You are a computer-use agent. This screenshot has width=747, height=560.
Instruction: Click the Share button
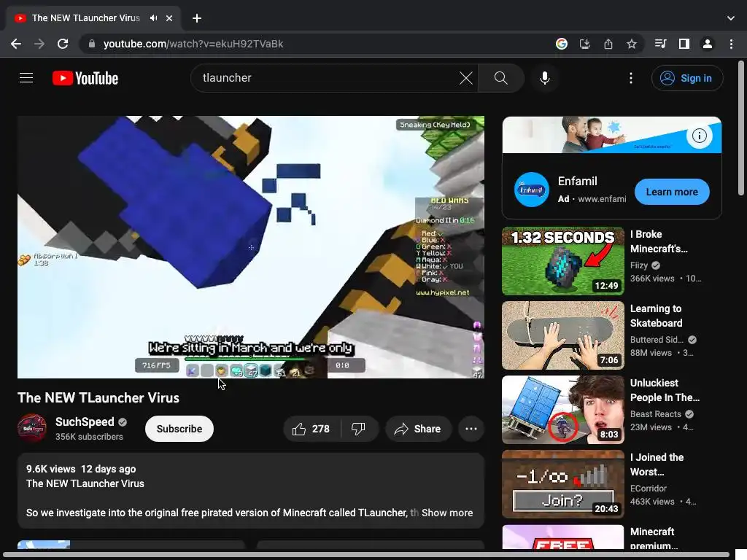[x=418, y=429]
